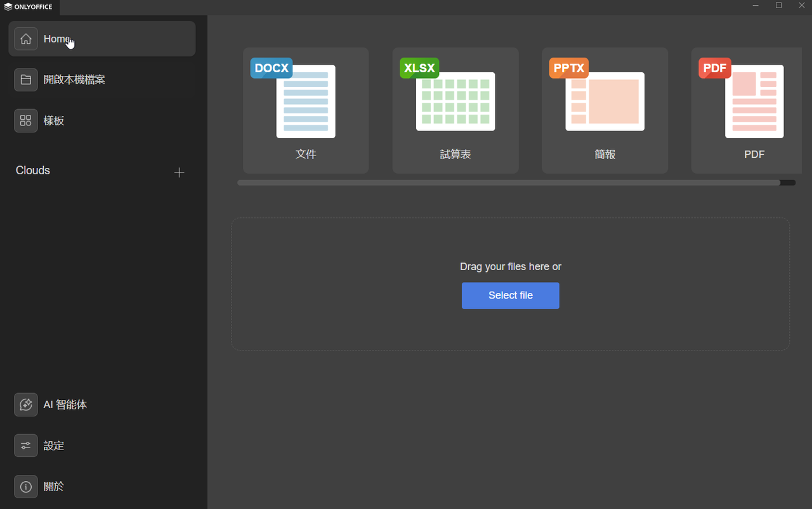Viewport: 812px width, 509px height.
Task: Create a new XLSX spreadsheet
Action: pyautogui.click(x=455, y=110)
